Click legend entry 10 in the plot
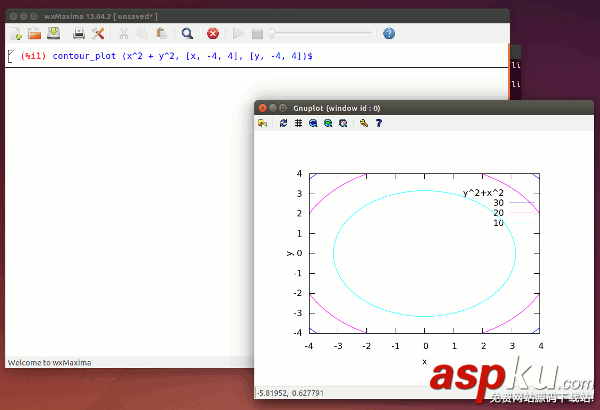 pyautogui.click(x=498, y=223)
